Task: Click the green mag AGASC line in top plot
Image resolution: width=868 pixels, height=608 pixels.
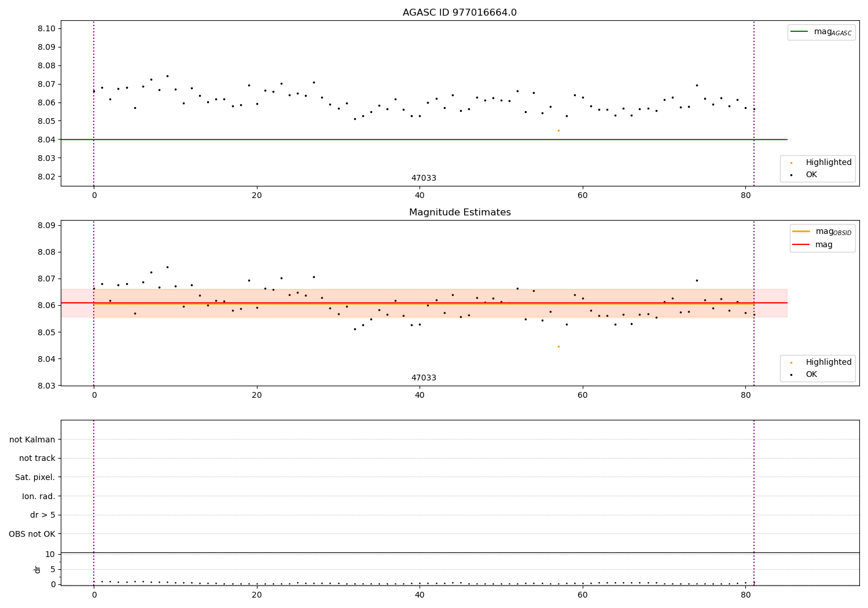Action: [424, 140]
